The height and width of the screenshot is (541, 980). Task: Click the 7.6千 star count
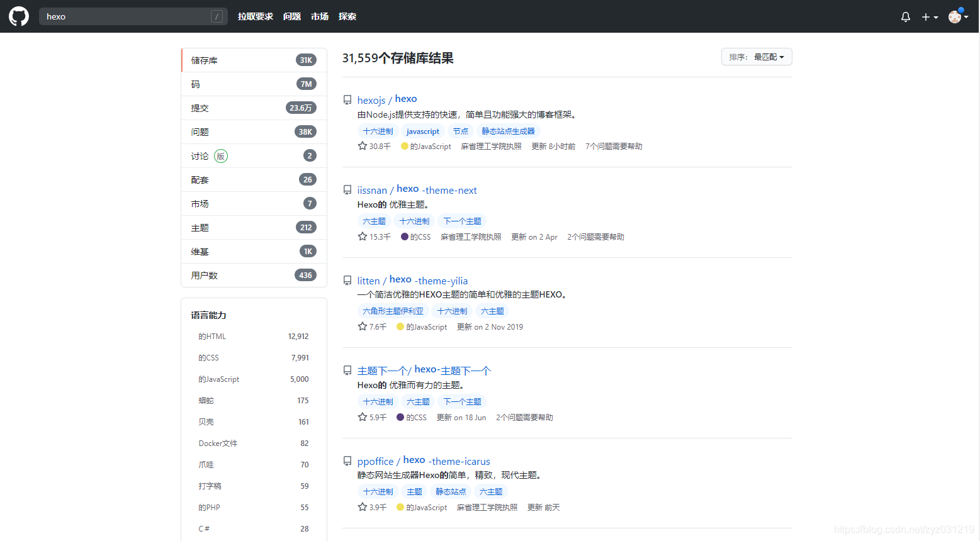pyautogui.click(x=373, y=326)
